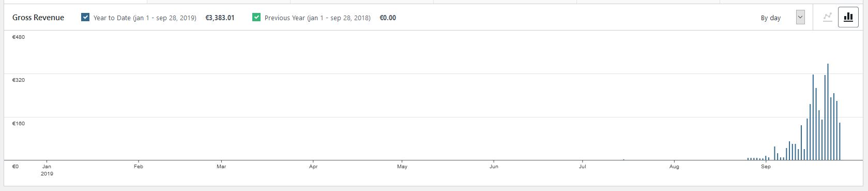The height and width of the screenshot is (191, 868).
Task: Click the Aug label on the axis
Action: tap(674, 167)
